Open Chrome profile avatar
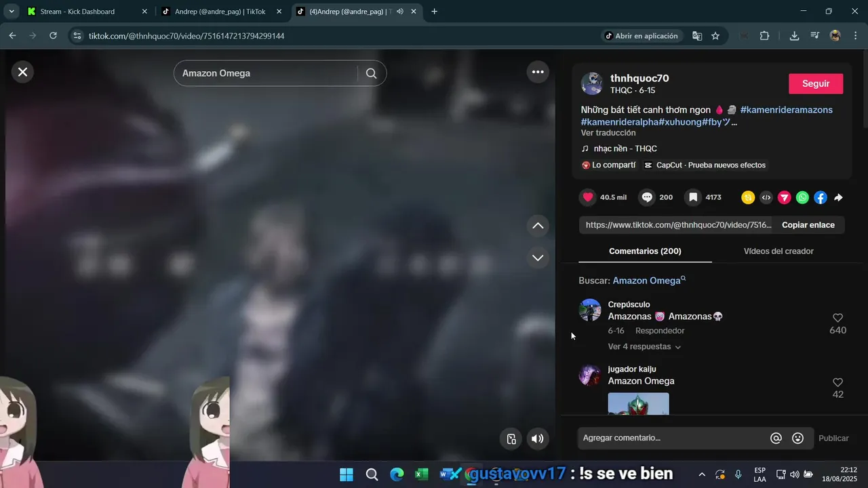This screenshot has height=488, width=868. [x=835, y=36]
